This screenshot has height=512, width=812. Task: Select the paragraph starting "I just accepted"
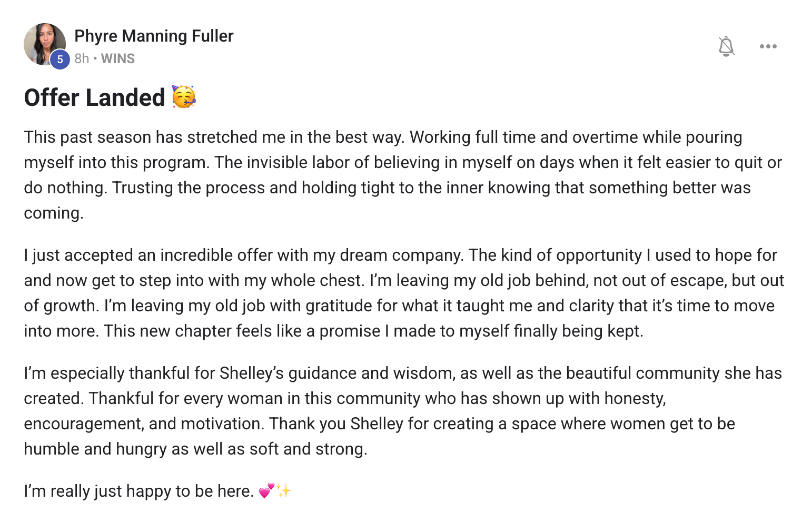[x=404, y=293]
